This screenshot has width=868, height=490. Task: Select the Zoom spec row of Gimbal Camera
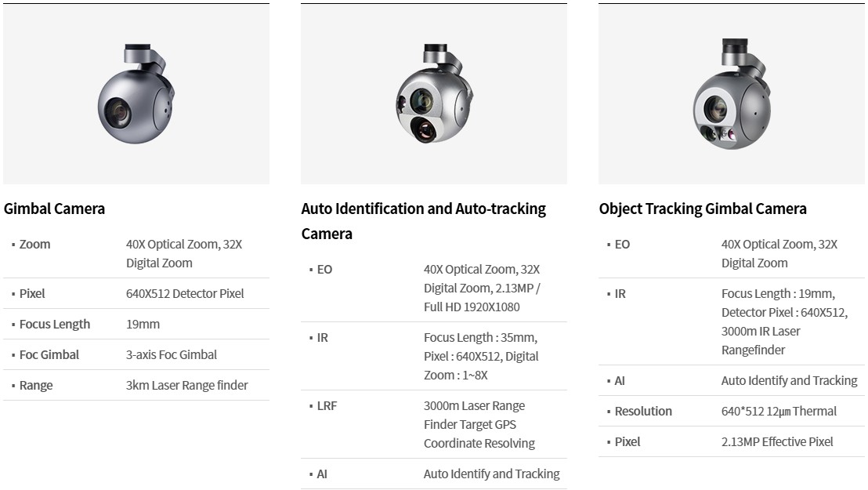[136, 253]
